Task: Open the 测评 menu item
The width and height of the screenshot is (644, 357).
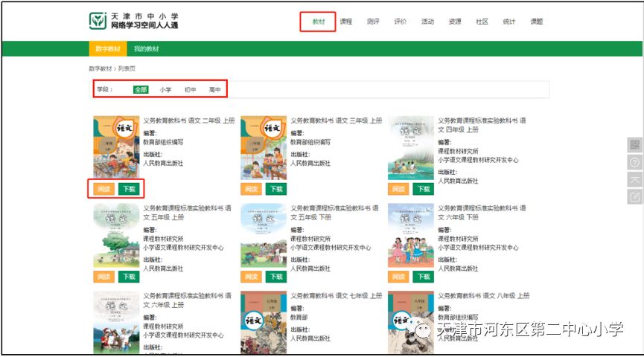Action: 373,22
